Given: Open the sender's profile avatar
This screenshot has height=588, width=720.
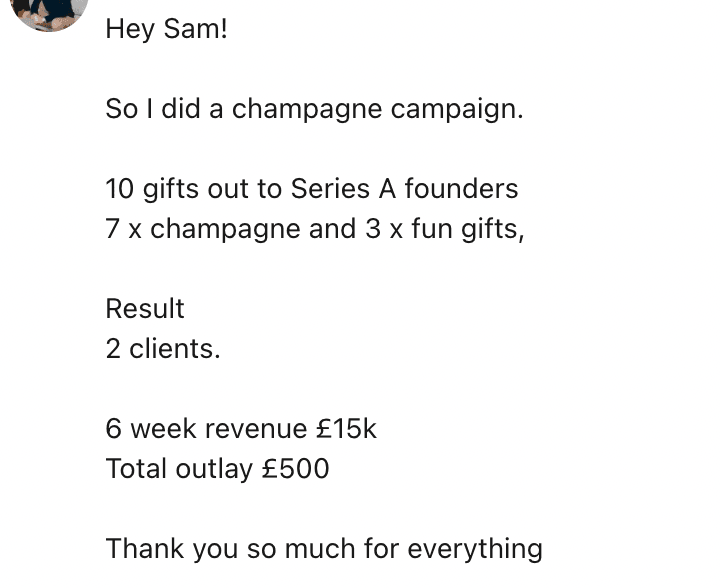Looking at the screenshot, I should pos(49,14).
